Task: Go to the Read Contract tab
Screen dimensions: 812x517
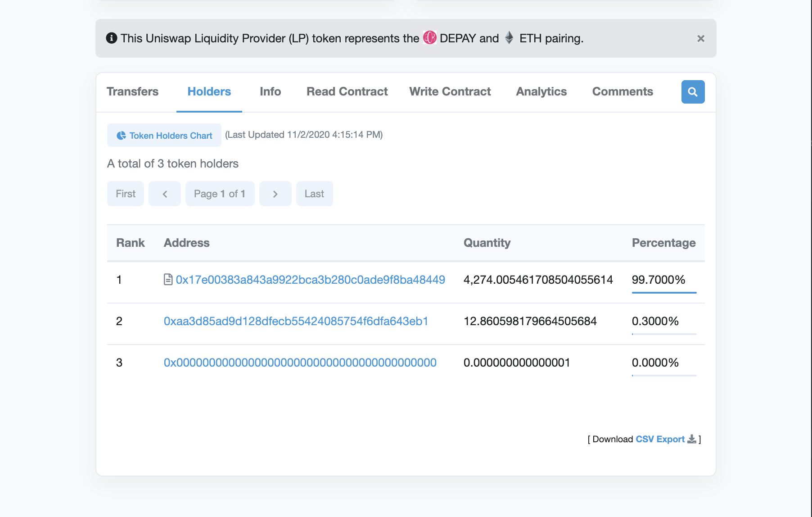Action: (x=347, y=92)
